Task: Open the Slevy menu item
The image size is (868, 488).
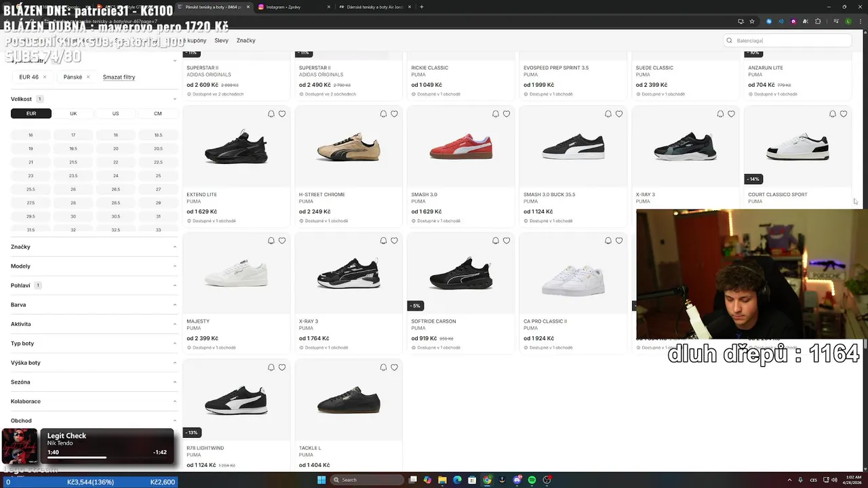Action: click(221, 41)
